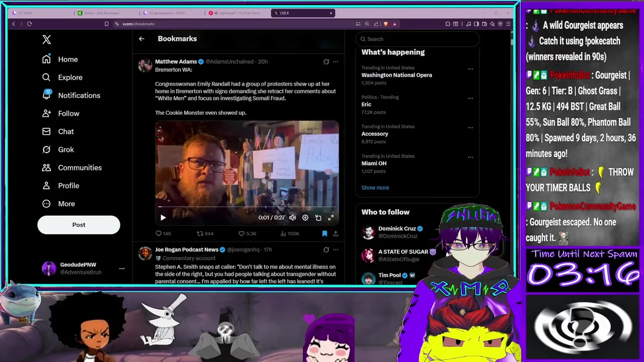The image size is (644, 362).
Task: Open @AdamsUnchained handle link
Action: pos(229,61)
